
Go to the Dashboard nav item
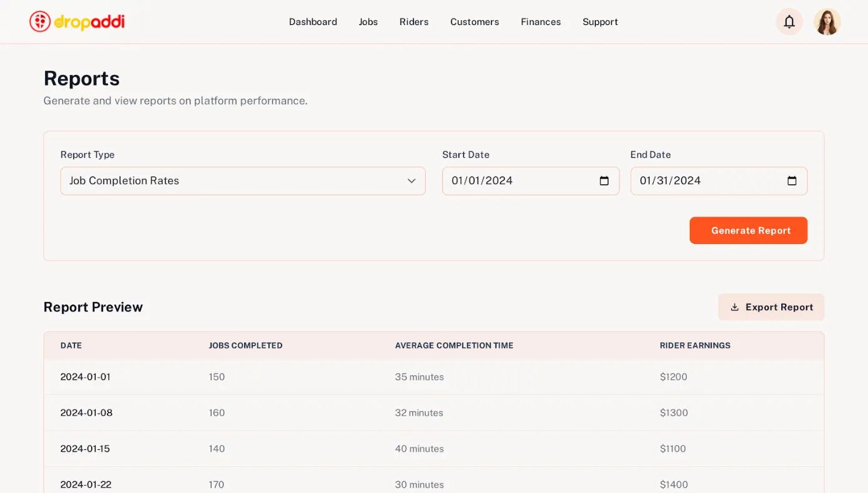313,22
